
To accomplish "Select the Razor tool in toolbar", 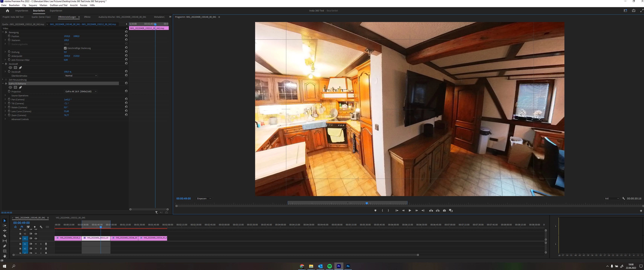I will point(5,236).
